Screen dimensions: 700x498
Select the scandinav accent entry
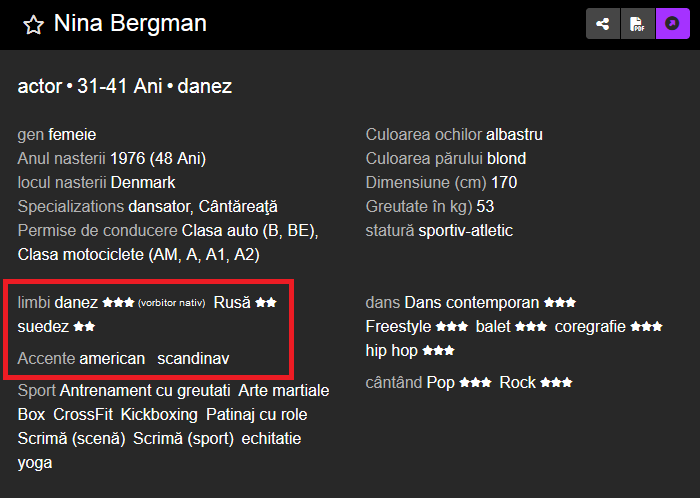(x=193, y=358)
